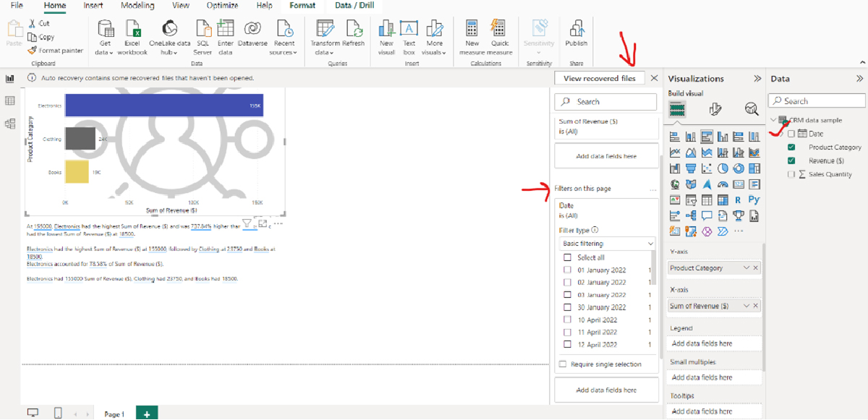
Task: Click the View recovered files button
Action: (600, 78)
